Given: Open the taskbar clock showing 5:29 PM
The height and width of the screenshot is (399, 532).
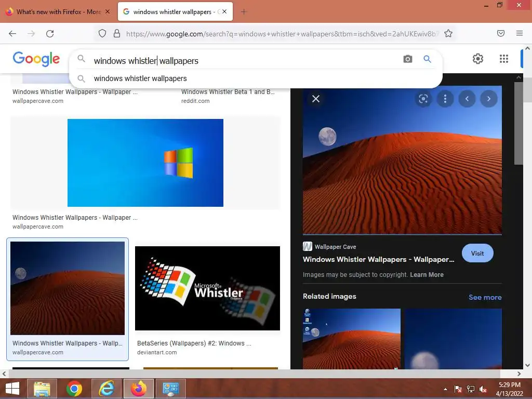Looking at the screenshot, I should [509, 389].
